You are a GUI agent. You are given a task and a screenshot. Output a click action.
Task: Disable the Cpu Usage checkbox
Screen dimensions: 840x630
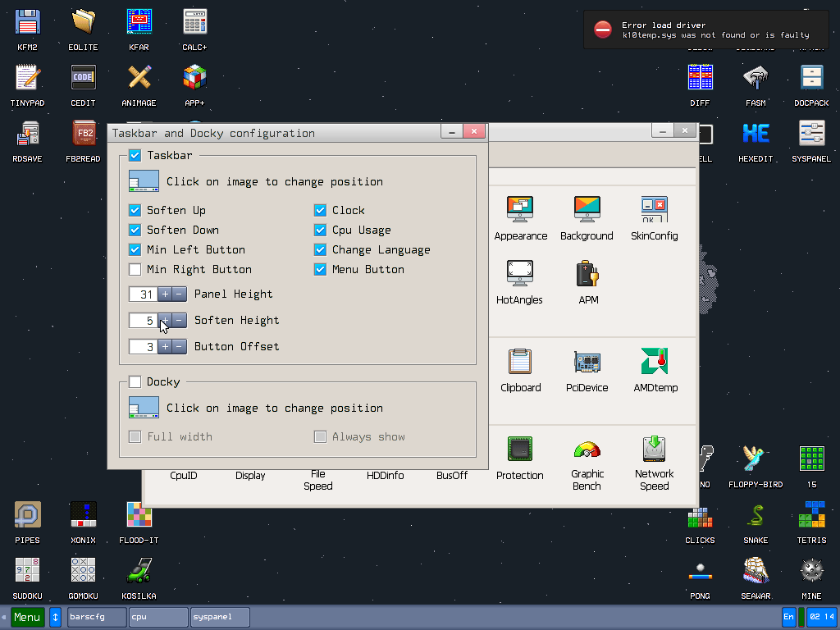pyautogui.click(x=321, y=230)
